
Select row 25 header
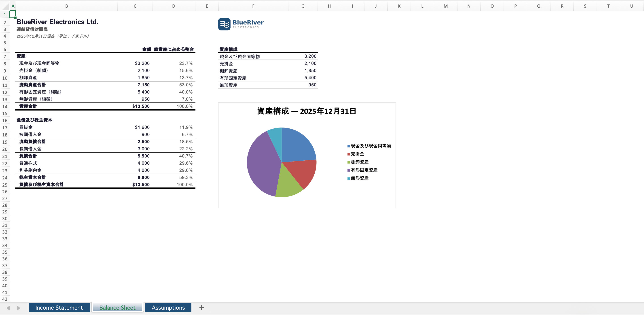5,185
